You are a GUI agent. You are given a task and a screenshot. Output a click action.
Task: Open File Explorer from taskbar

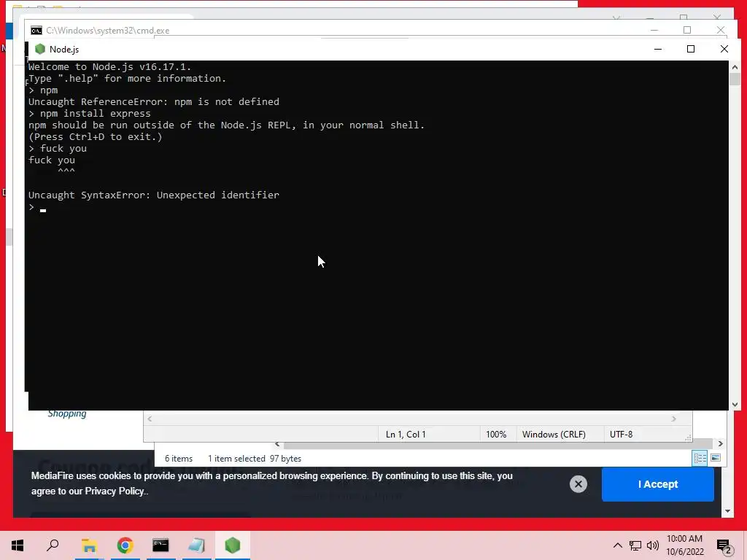(89, 545)
